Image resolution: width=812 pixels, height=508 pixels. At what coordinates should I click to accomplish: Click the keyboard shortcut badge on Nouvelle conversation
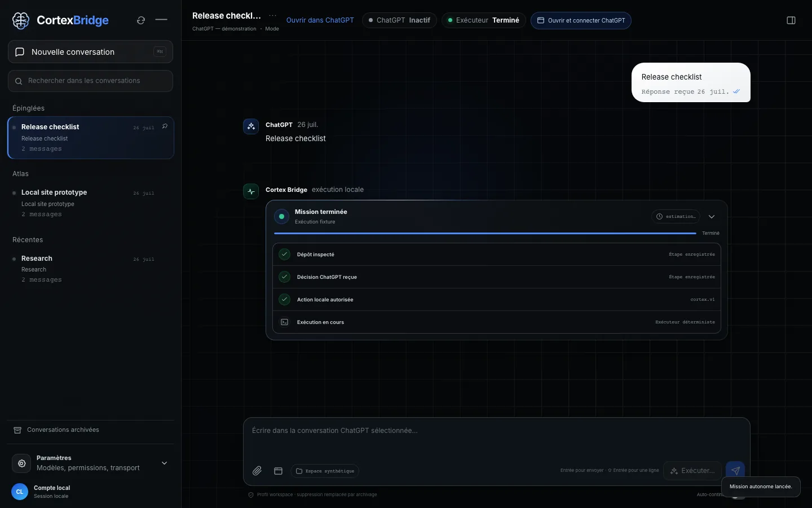(160, 51)
